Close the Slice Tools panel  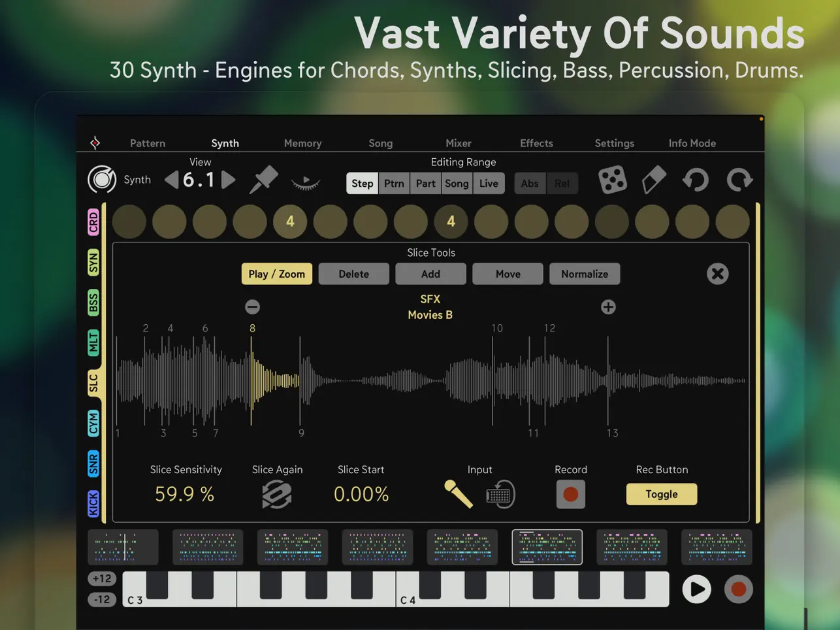pos(717,274)
